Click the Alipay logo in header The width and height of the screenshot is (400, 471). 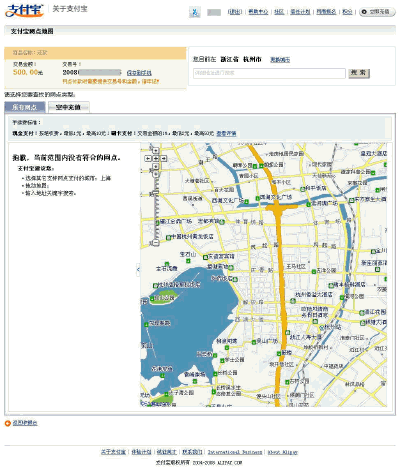pyautogui.click(x=25, y=11)
